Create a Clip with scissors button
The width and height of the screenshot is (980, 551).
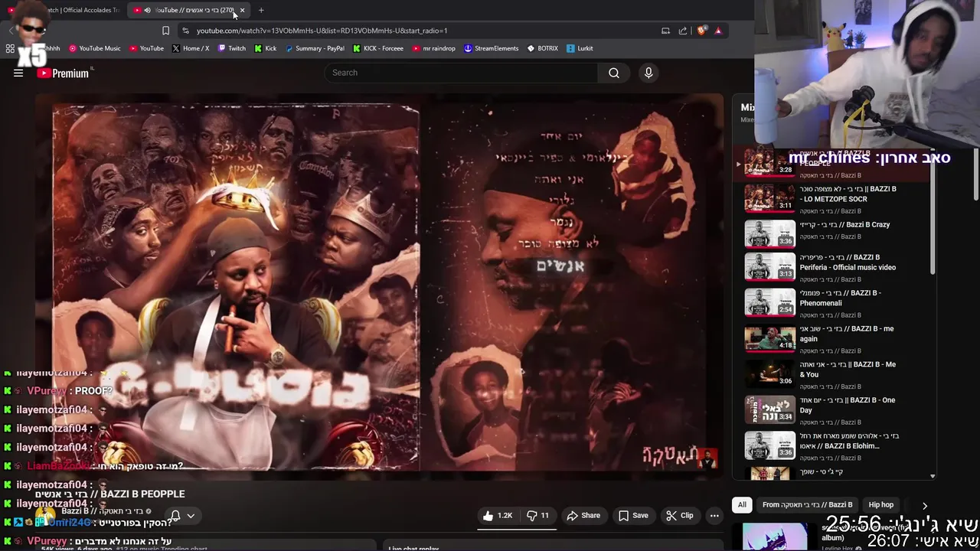pos(680,516)
